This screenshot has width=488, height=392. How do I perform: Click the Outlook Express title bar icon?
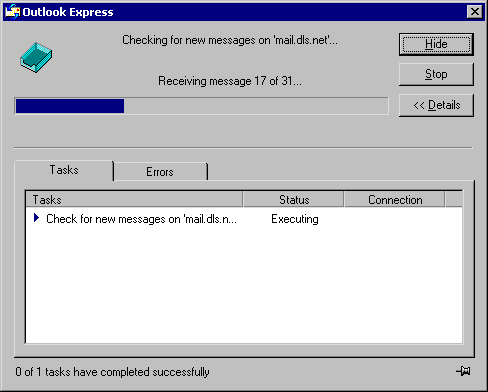pos(12,12)
